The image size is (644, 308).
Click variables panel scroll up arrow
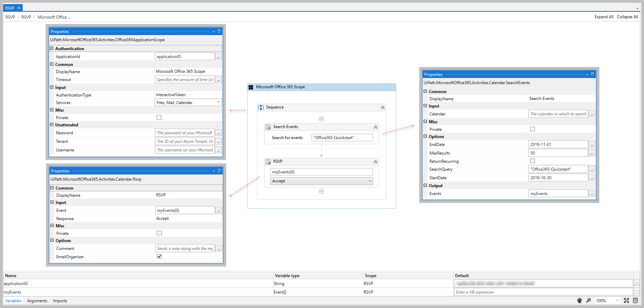(x=636, y=282)
